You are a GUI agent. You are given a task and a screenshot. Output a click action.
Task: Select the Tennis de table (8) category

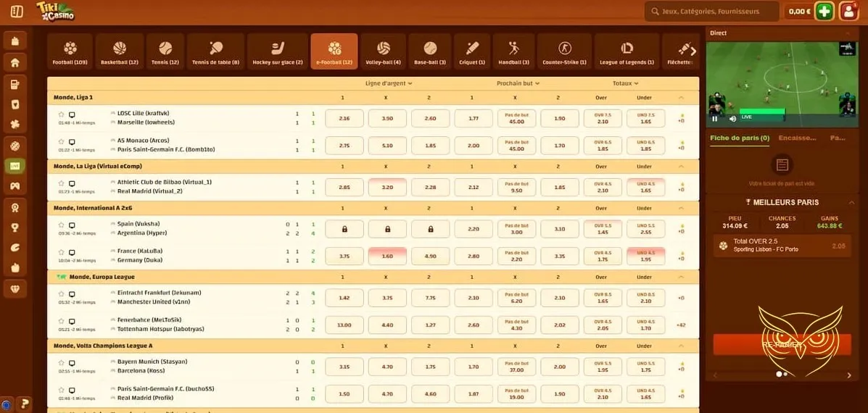click(215, 51)
